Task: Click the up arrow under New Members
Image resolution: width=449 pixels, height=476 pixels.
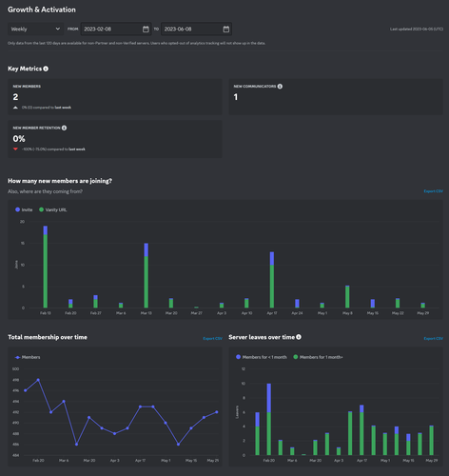Action: pos(15,108)
